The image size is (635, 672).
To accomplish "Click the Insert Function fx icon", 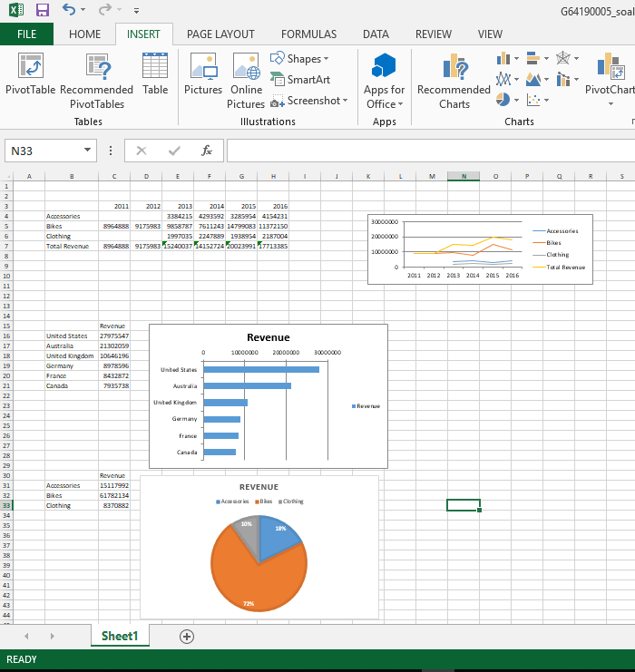I will click(207, 151).
